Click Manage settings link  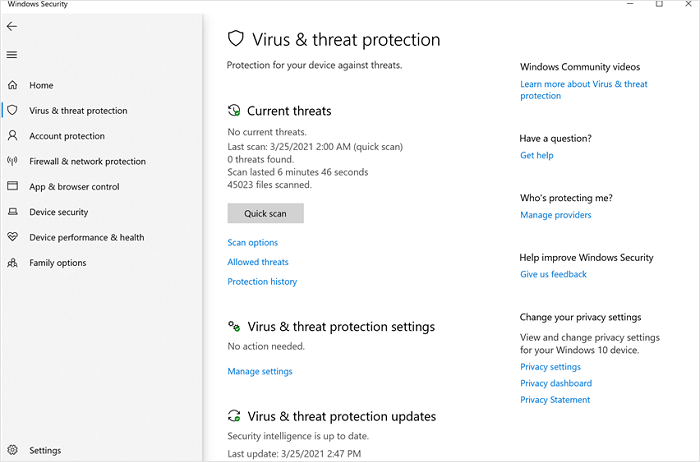tap(260, 372)
